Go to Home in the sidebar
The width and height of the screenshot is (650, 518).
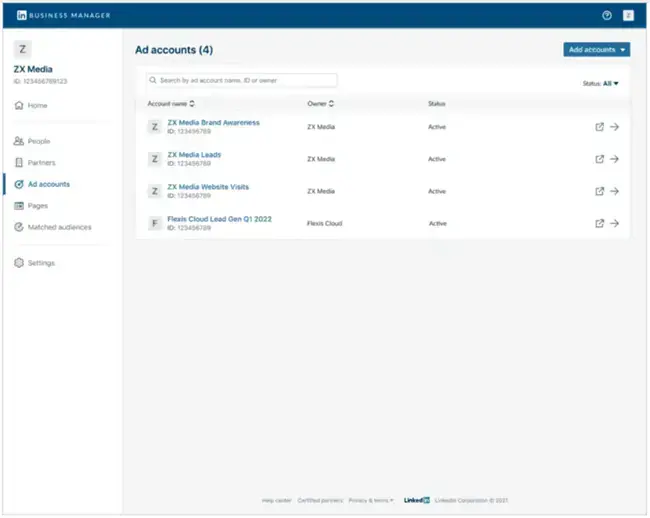tap(37, 105)
